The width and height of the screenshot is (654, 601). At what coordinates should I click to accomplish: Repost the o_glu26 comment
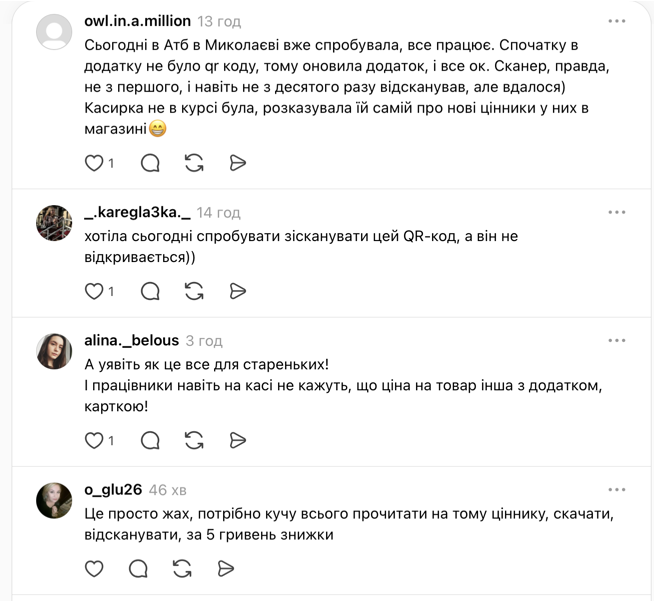182,568
